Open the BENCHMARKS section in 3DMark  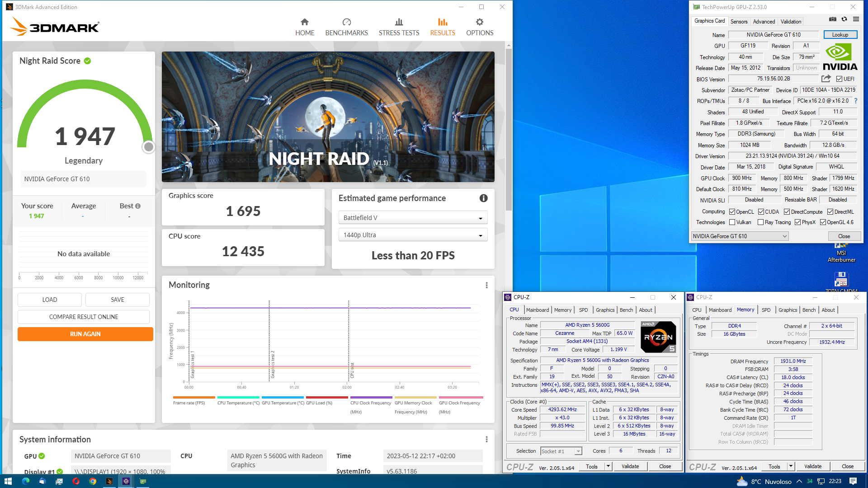(x=346, y=27)
